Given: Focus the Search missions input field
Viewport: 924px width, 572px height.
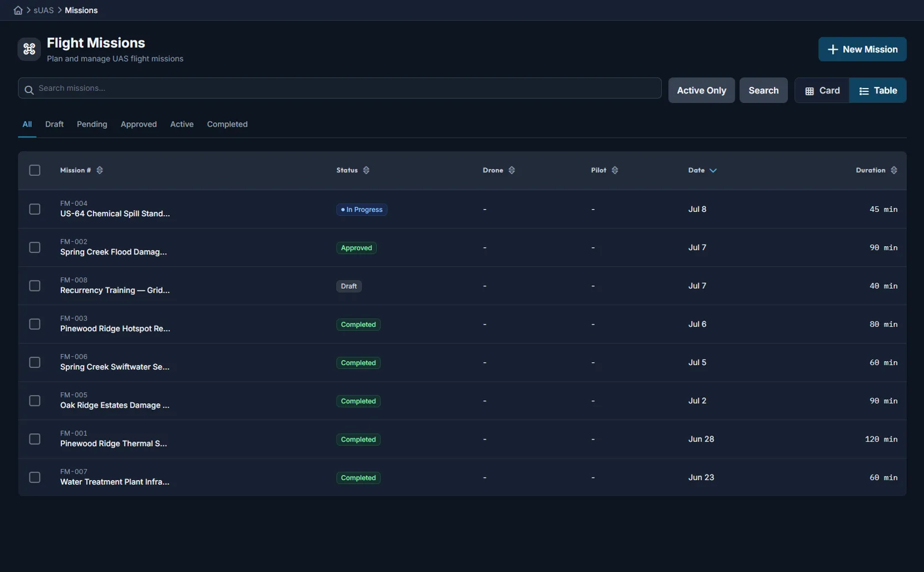Looking at the screenshot, I should 340,89.
